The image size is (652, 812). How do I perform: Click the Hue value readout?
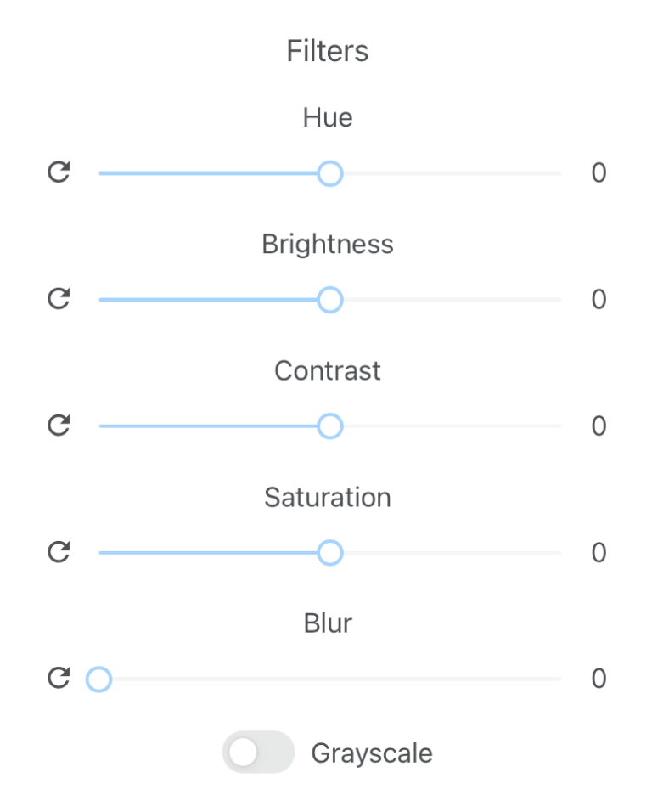point(599,173)
